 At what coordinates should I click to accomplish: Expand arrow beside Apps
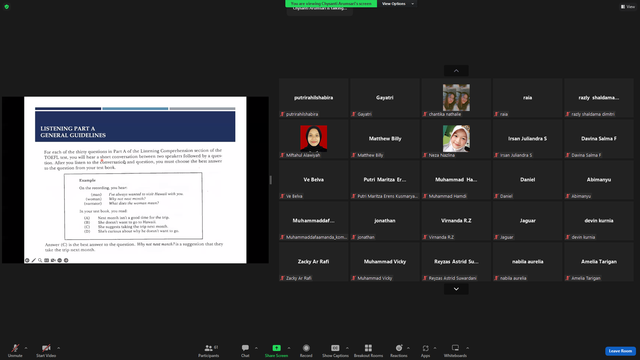click(435, 348)
